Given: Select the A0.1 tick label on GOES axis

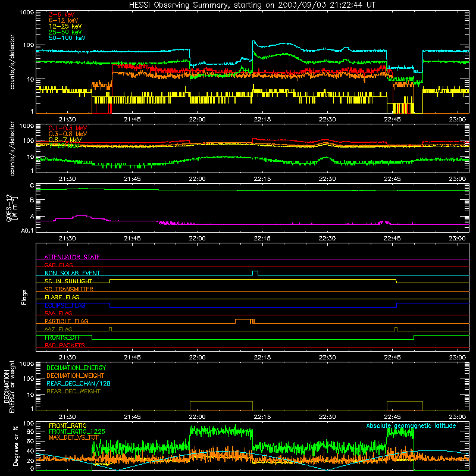Looking at the screenshot, I should 27,231.
